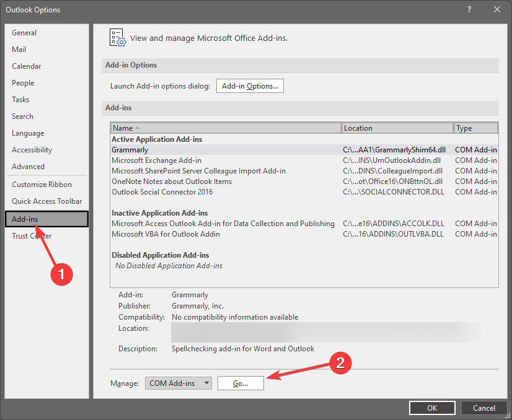Viewport: 512px width, 420px height.
Task: Click the Inactive Application Add-ins group heading
Action: [x=160, y=212]
